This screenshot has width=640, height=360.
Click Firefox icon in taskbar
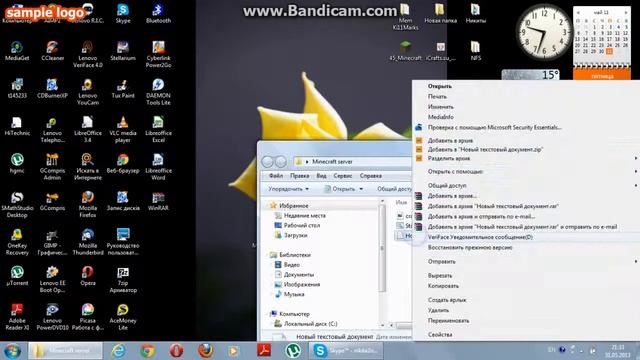coord(205,351)
